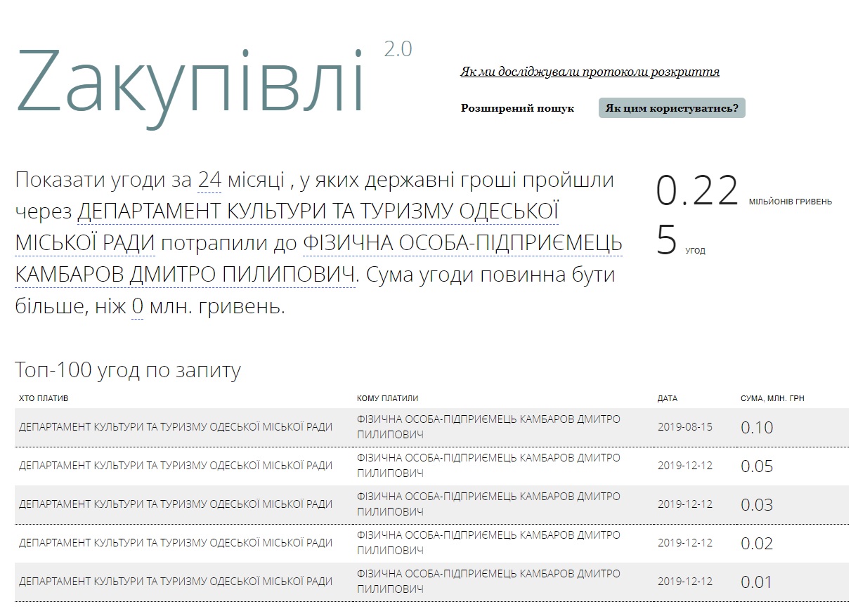The width and height of the screenshot is (858, 616).
Task: Click sum 0.02
Action: [x=757, y=543]
